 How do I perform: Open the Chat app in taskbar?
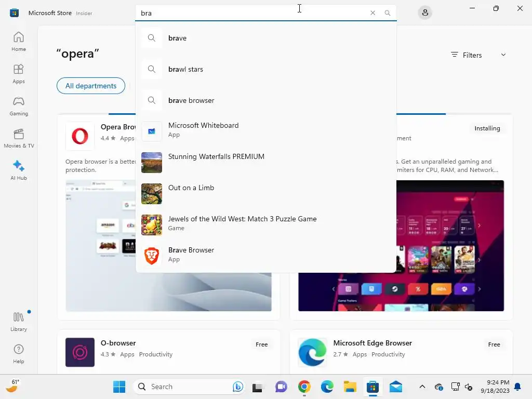tap(281, 387)
